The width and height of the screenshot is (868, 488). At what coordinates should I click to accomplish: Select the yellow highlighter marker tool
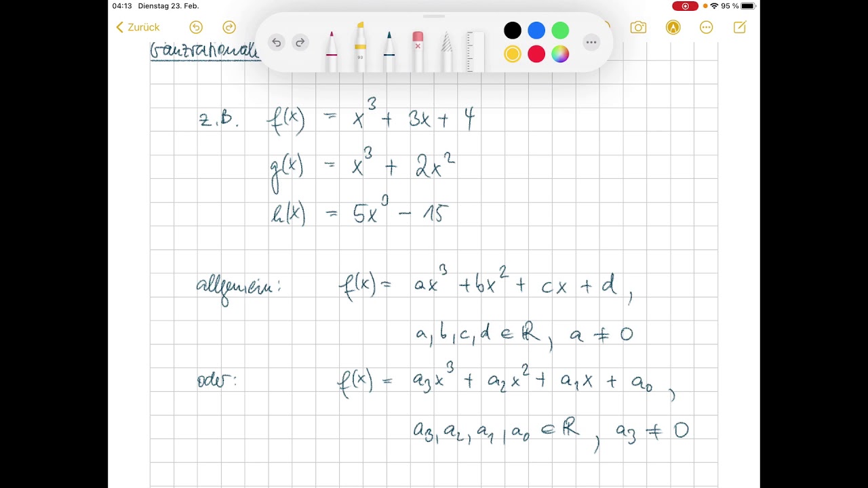[x=360, y=47]
